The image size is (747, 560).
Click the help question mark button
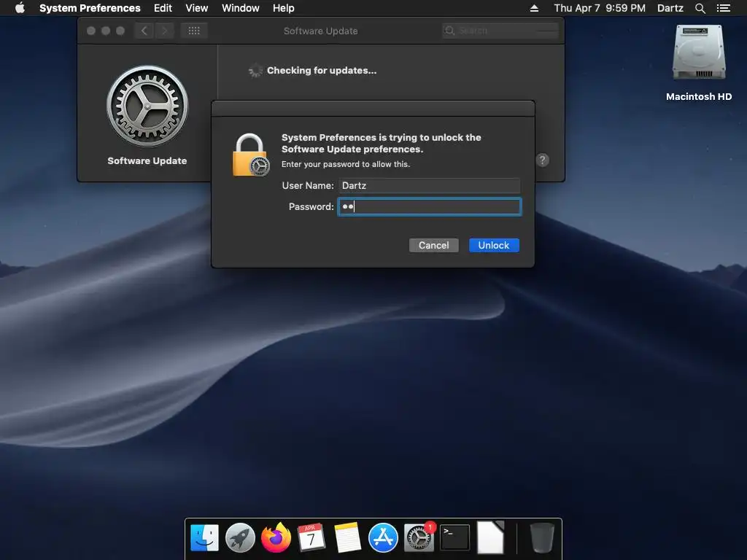pos(542,160)
